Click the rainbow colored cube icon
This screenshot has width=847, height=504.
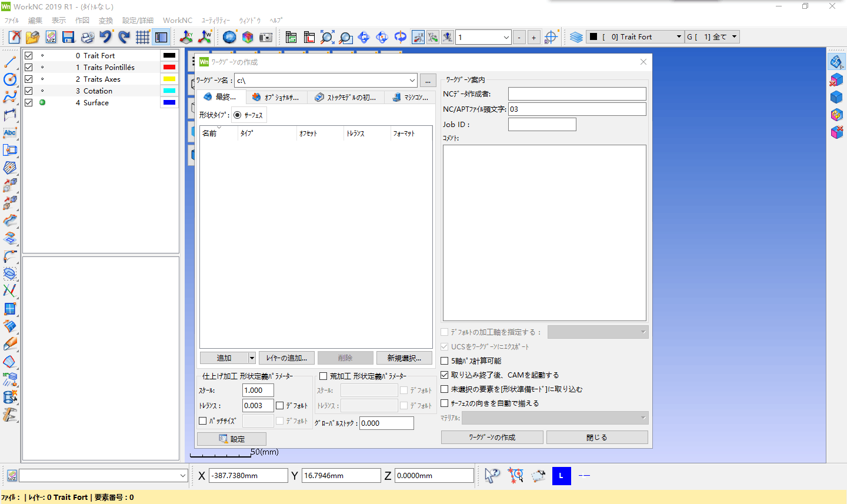tap(248, 37)
